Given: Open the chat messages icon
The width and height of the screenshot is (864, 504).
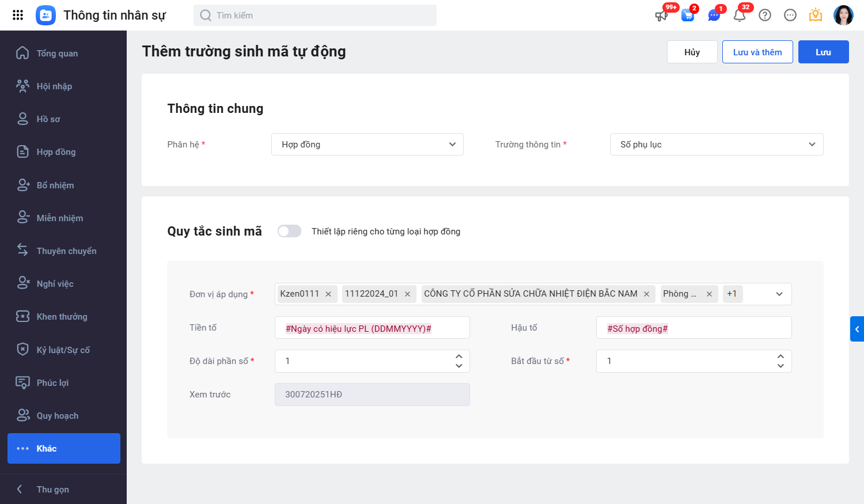Looking at the screenshot, I should 714,16.
